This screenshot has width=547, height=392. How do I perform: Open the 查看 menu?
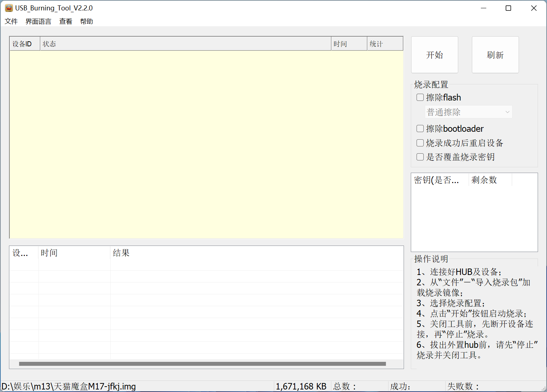[65, 22]
